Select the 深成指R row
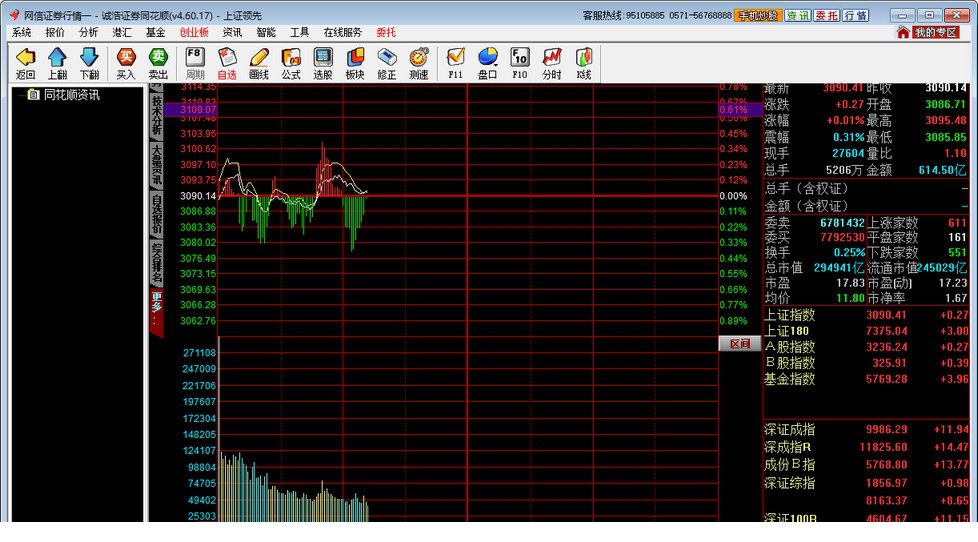 point(866,447)
